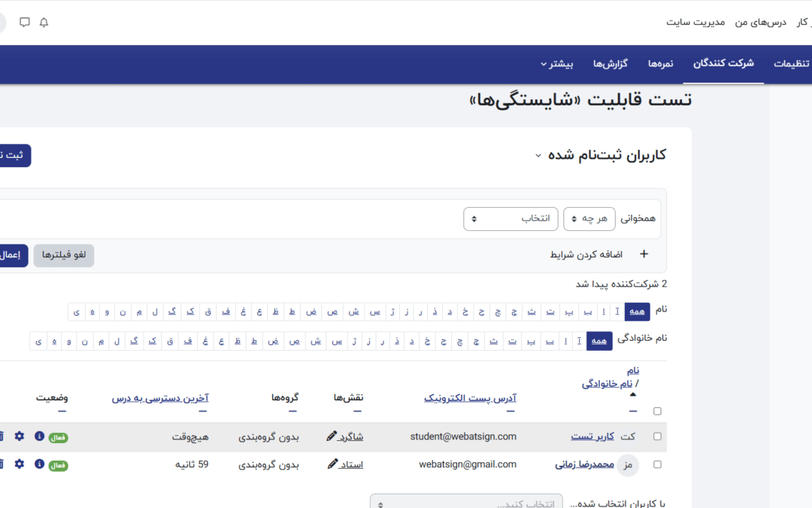Screen dimensions: 812x508
Task: Click the plus icon for اضافه کردن شرایط
Action: [x=643, y=254]
